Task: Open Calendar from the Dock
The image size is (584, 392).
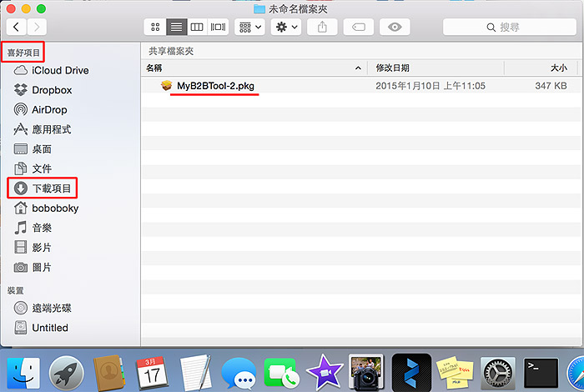Action: [151, 374]
